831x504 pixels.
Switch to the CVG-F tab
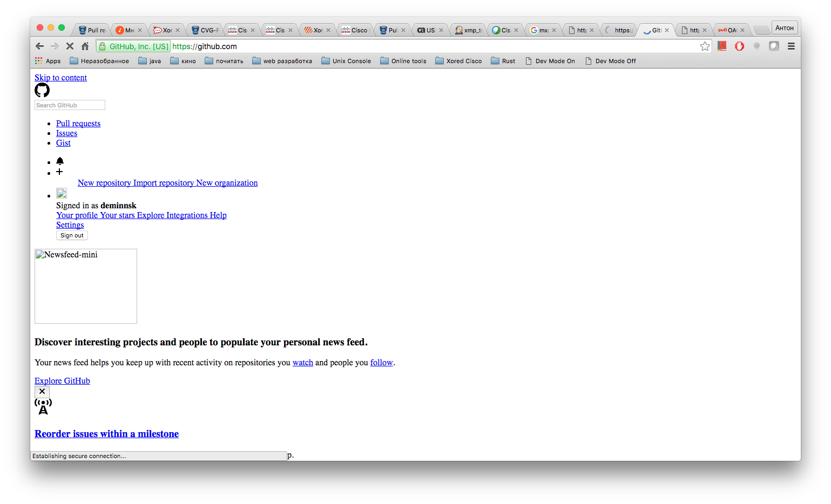205,30
